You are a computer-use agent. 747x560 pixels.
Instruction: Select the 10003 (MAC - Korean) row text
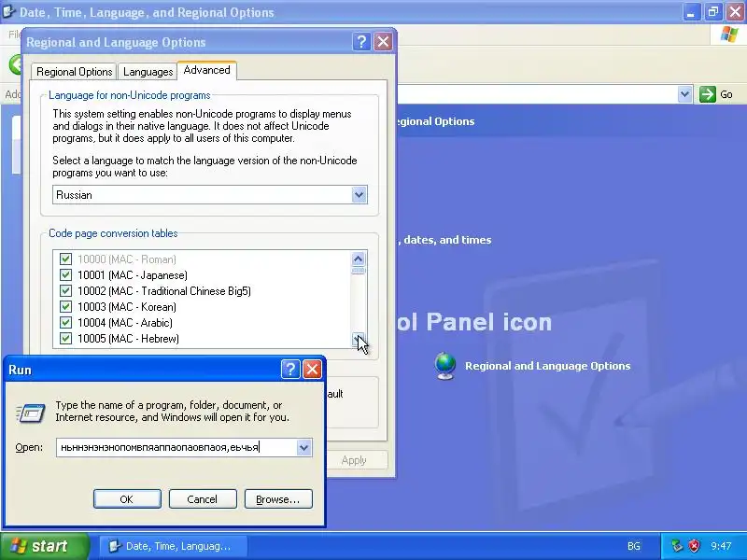pos(127,307)
